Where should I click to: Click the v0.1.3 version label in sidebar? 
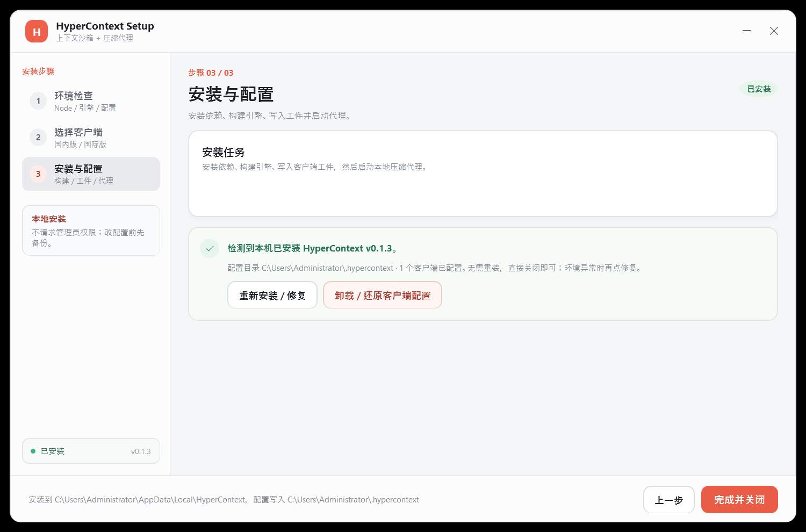(141, 451)
